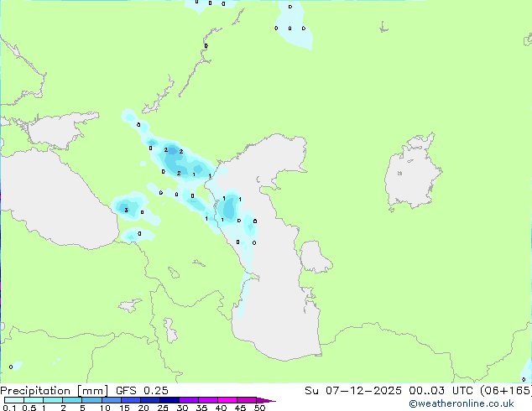Select the 0.5–1 mm legend color
This screenshot has height=411, width=532.
pos(34,400)
